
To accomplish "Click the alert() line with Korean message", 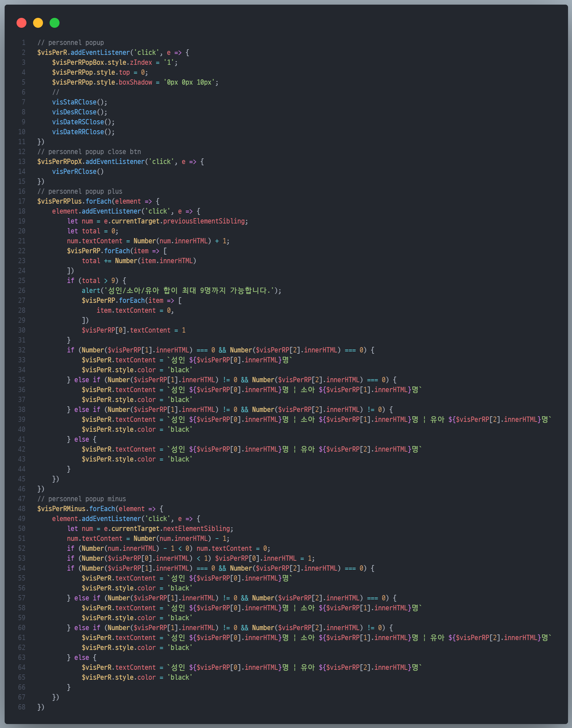I will tap(182, 290).
